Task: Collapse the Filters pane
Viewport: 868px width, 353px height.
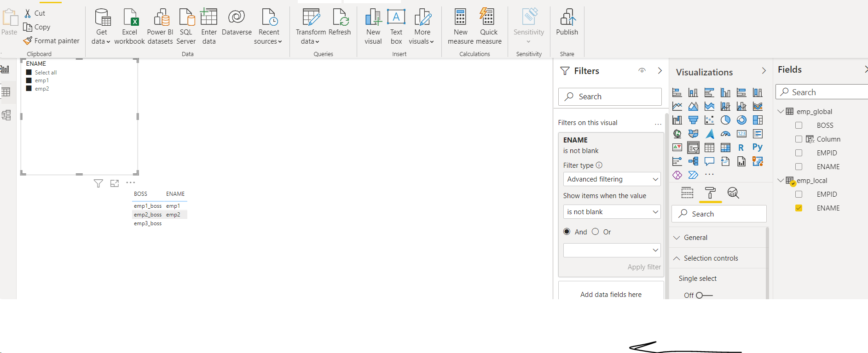Action: (660, 71)
